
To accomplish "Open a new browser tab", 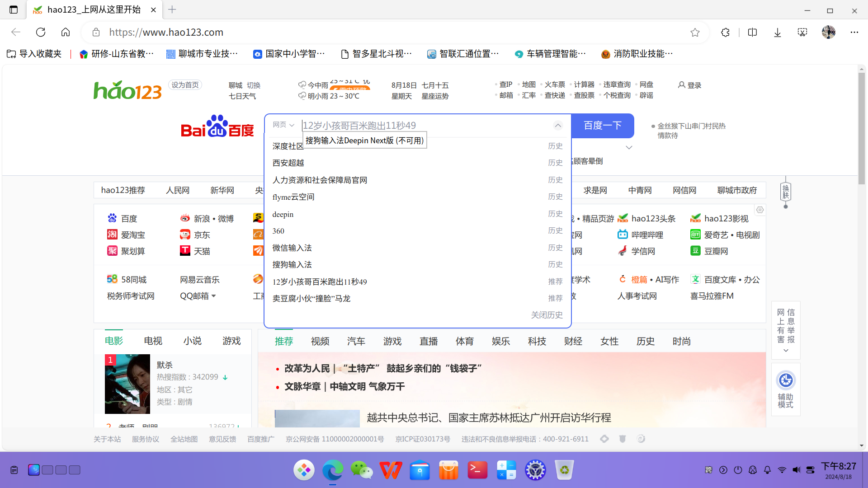I will 172,9.
